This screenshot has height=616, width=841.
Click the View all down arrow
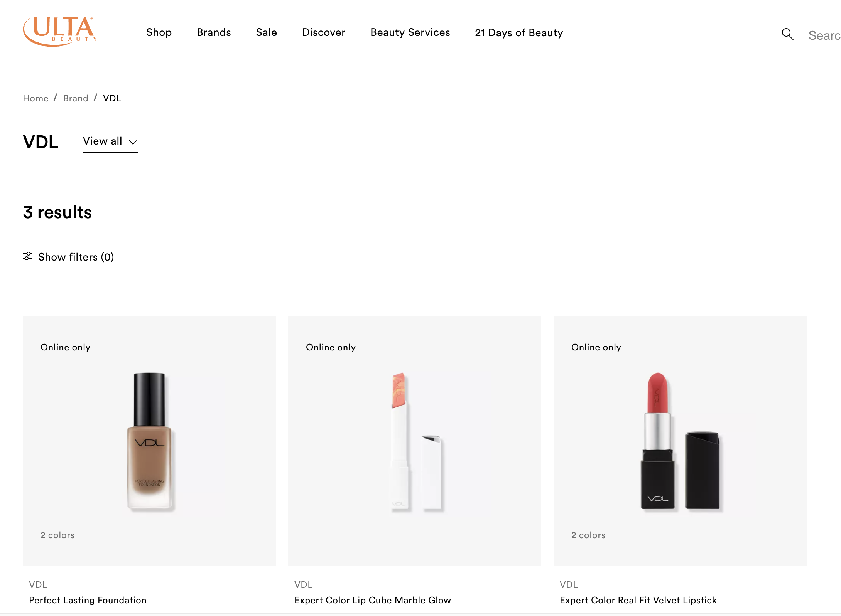coord(133,140)
